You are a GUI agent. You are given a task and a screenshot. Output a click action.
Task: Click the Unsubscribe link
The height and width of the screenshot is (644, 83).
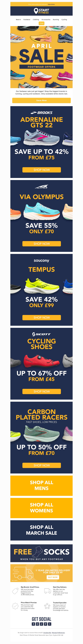pyautogui.click(x=47, y=633)
